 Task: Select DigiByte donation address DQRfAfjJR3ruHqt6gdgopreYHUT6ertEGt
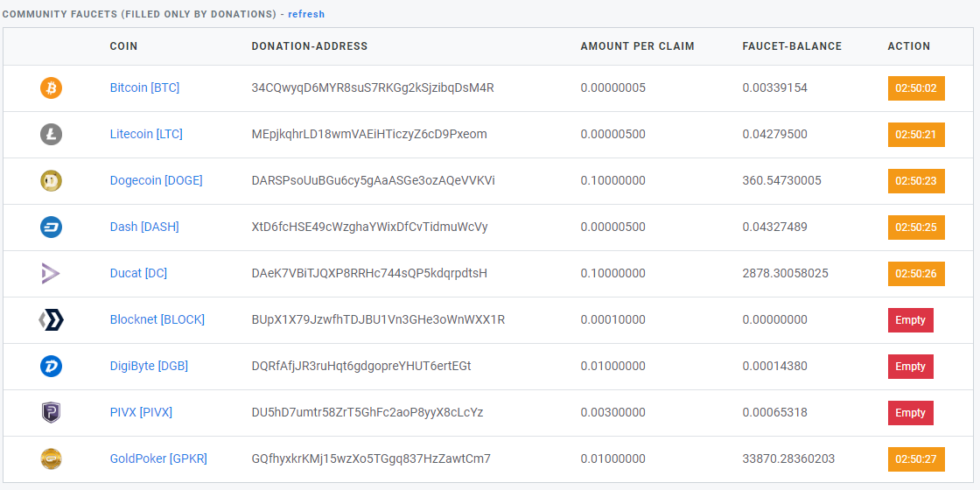point(361,367)
